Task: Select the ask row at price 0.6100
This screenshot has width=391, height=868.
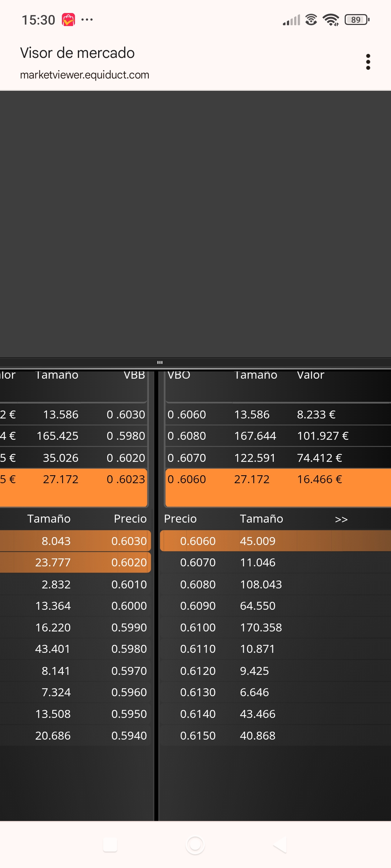Action: [x=276, y=627]
